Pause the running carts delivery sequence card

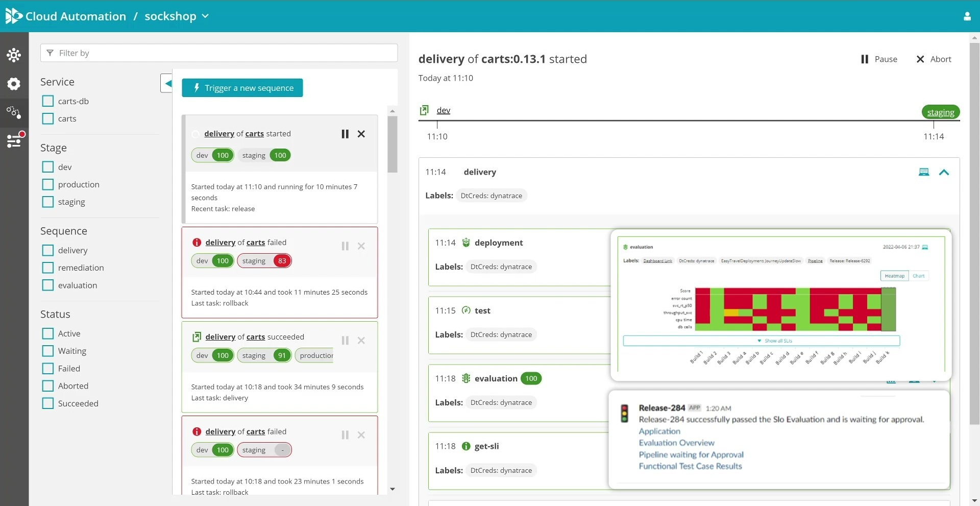click(345, 134)
